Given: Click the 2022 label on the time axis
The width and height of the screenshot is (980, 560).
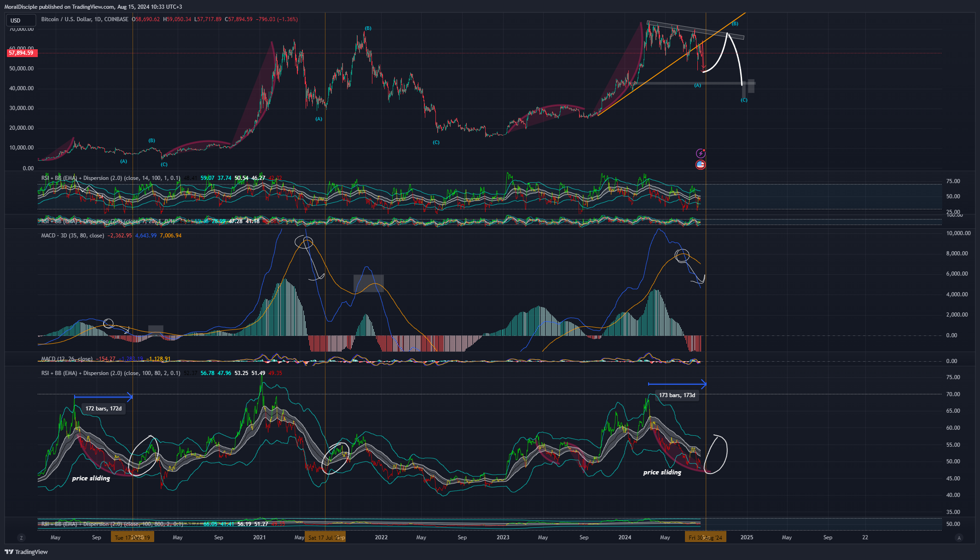Looking at the screenshot, I should 381,537.
